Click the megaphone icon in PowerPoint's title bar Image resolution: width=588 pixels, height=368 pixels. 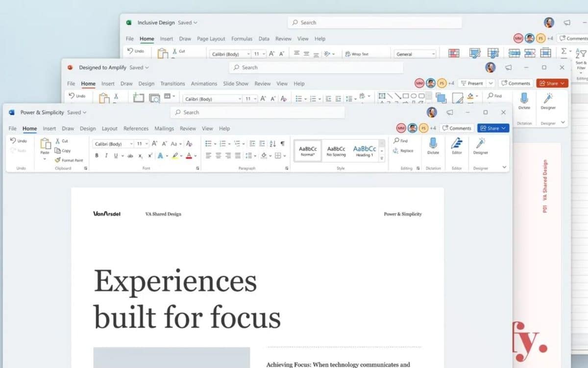pyautogui.click(x=508, y=67)
